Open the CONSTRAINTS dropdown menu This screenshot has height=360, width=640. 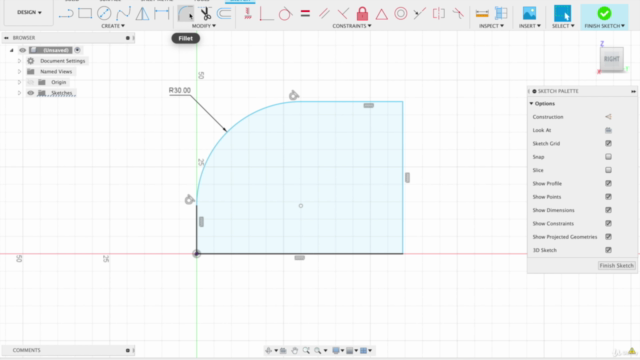click(352, 26)
